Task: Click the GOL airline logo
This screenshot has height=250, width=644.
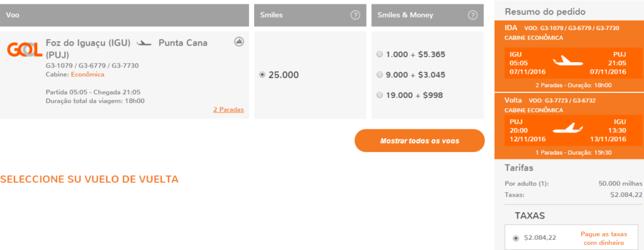Action: click(25, 50)
